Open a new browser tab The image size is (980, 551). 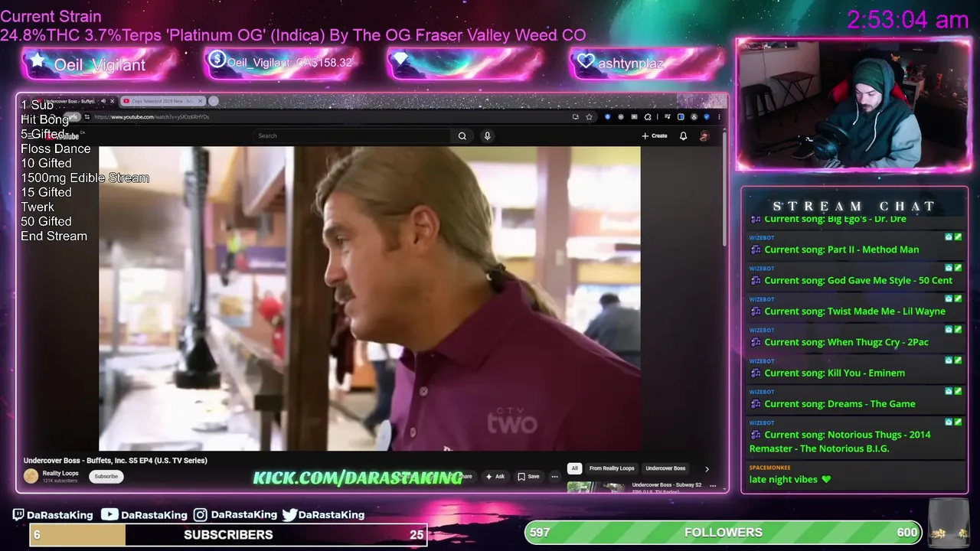coord(214,101)
